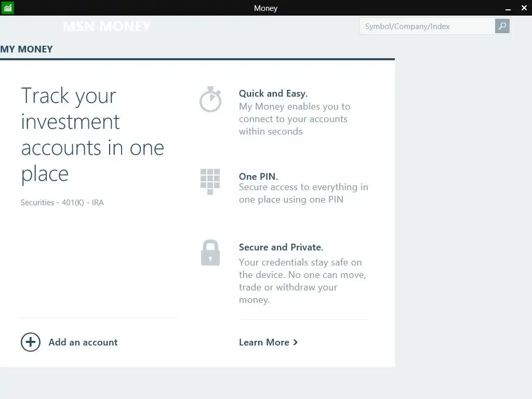
Task: Click the search magnifier button
Action: 502,26
